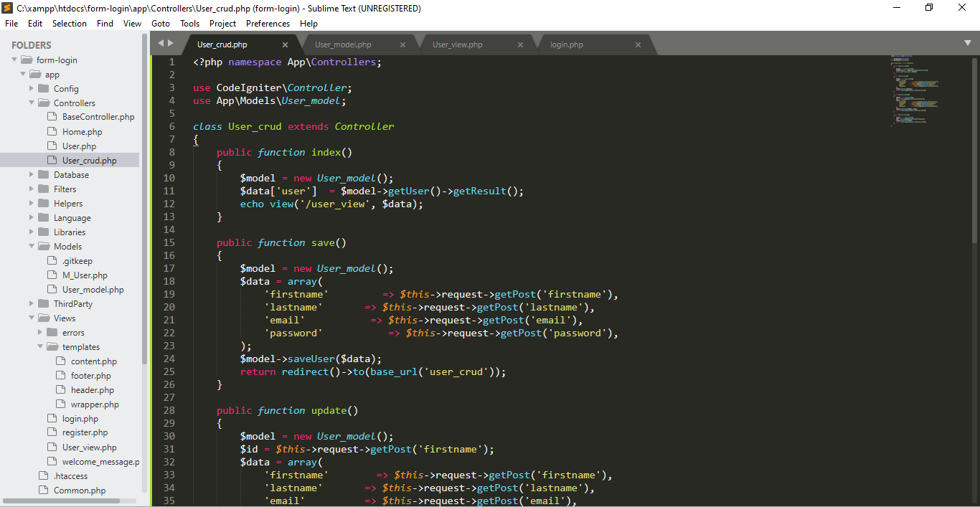The height and width of the screenshot is (507, 980).
Task: Click the code minimap preview
Action: tap(916, 91)
